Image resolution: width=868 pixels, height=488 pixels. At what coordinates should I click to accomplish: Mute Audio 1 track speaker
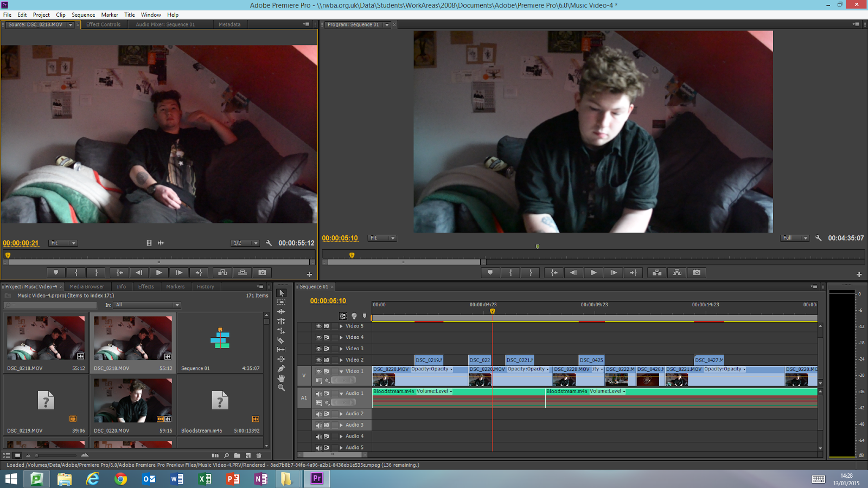coord(318,394)
